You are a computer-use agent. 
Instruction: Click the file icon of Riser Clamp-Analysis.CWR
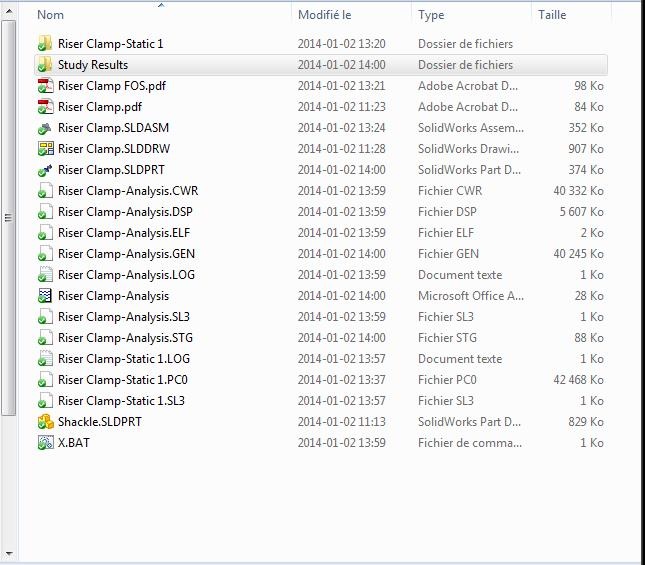45,190
